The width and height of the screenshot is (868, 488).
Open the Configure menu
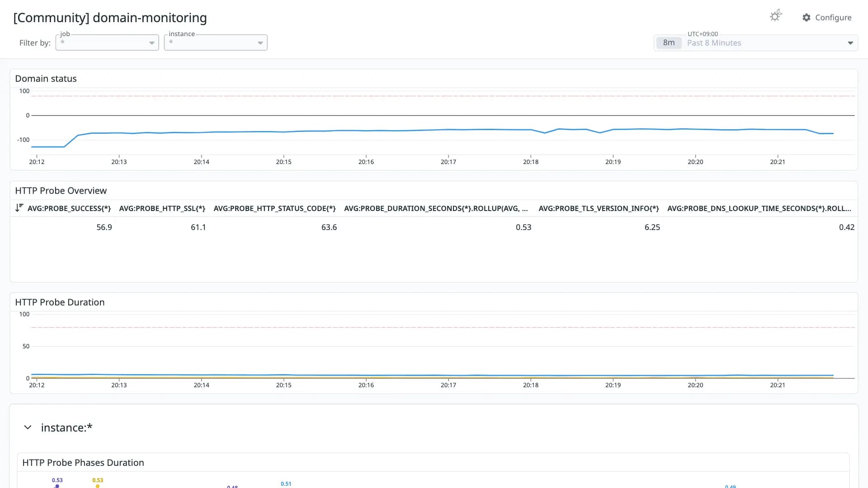coord(827,18)
